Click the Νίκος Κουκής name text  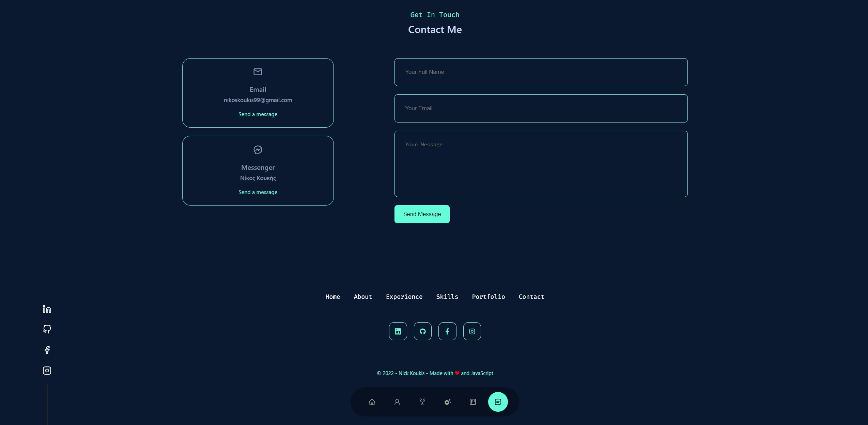click(x=258, y=178)
